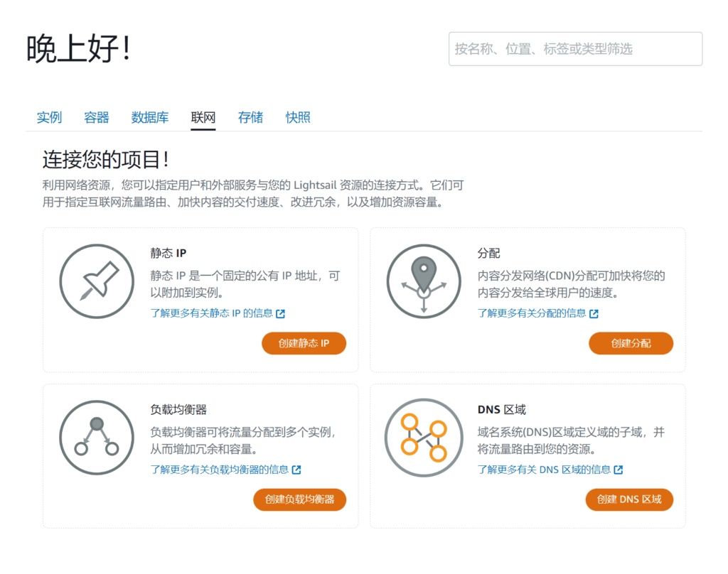Image resolution: width=728 pixels, height=574 pixels.
Task: Open the 容器 tab
Action: [x=97, y=118]
